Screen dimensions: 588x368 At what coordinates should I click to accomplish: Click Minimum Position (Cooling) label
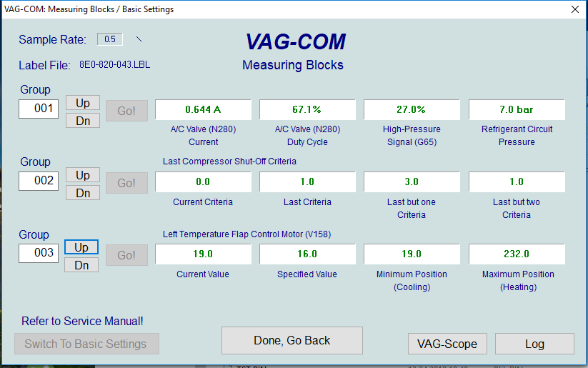(x=412, y=281)
